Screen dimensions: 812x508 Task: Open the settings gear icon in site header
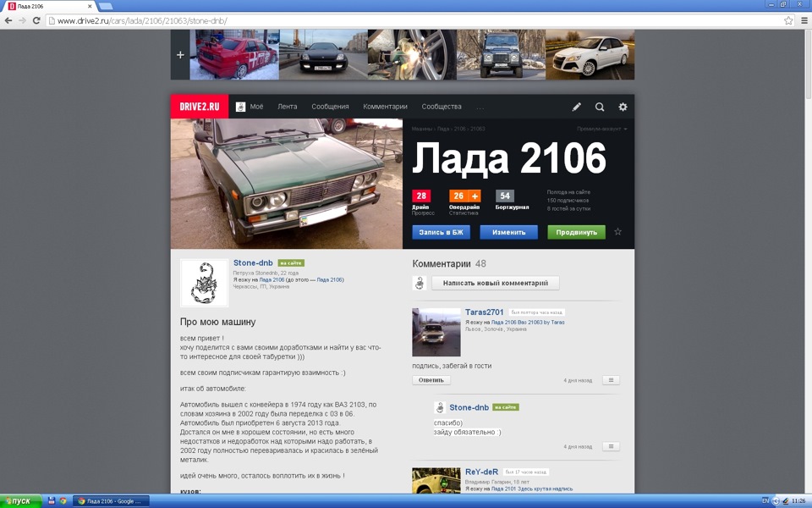[x=623, y=107]
